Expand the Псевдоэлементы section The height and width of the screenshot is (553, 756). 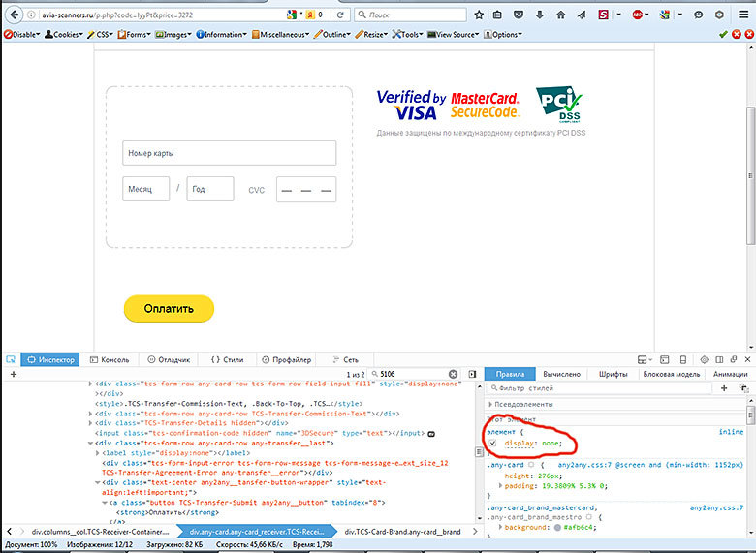pyautogui.click(x=490, y=404)
